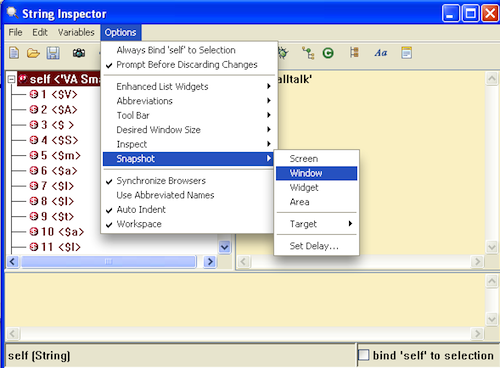
Task: Click the tree pane scroll right arrow
Action: pos(210,261)
